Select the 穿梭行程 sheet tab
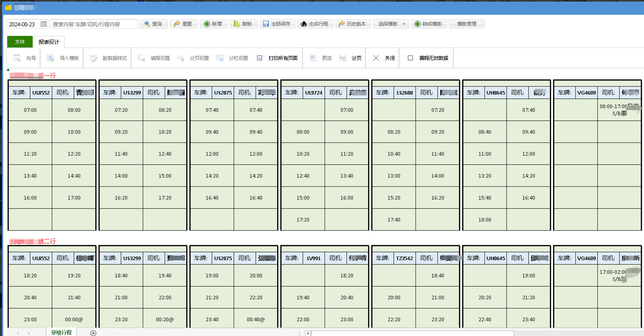 point(61,332)
